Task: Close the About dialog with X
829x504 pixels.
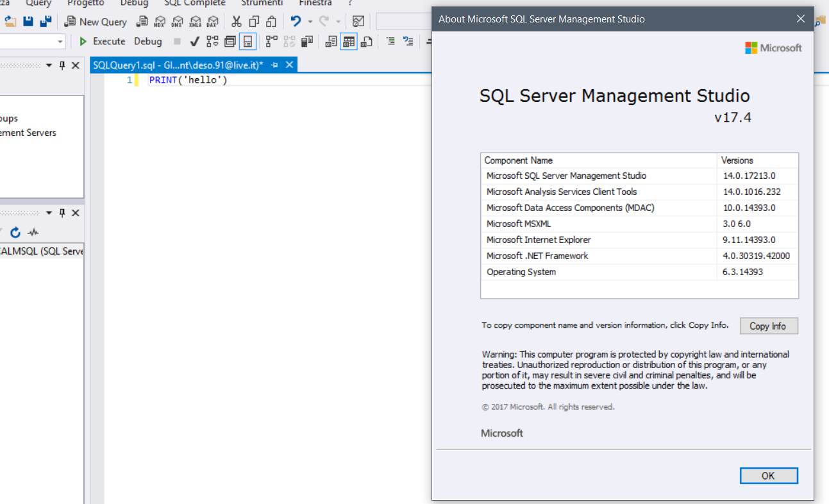Action: click(x=800, y=19)
